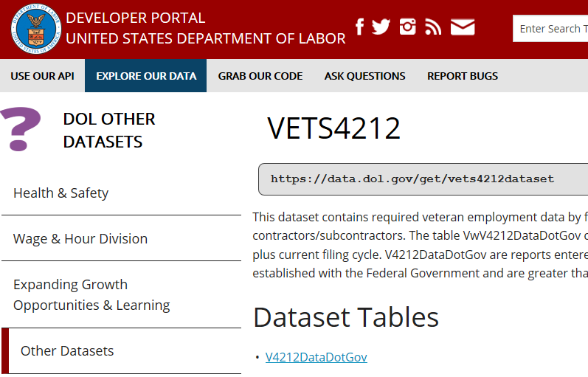Open the Instagram camera icon
This screenshot has height=377, width=588.
click(x=408, y=27)
